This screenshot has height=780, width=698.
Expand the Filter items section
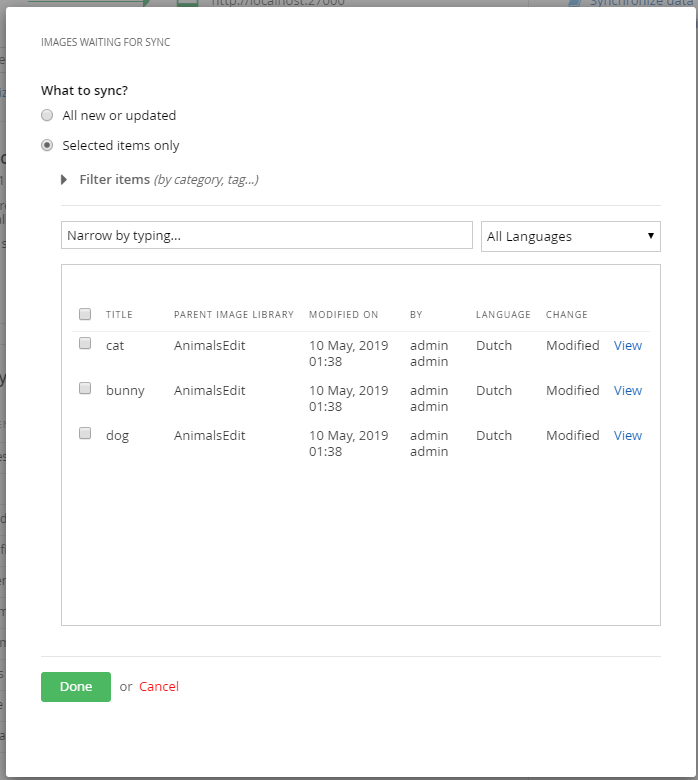pos(159,180)
